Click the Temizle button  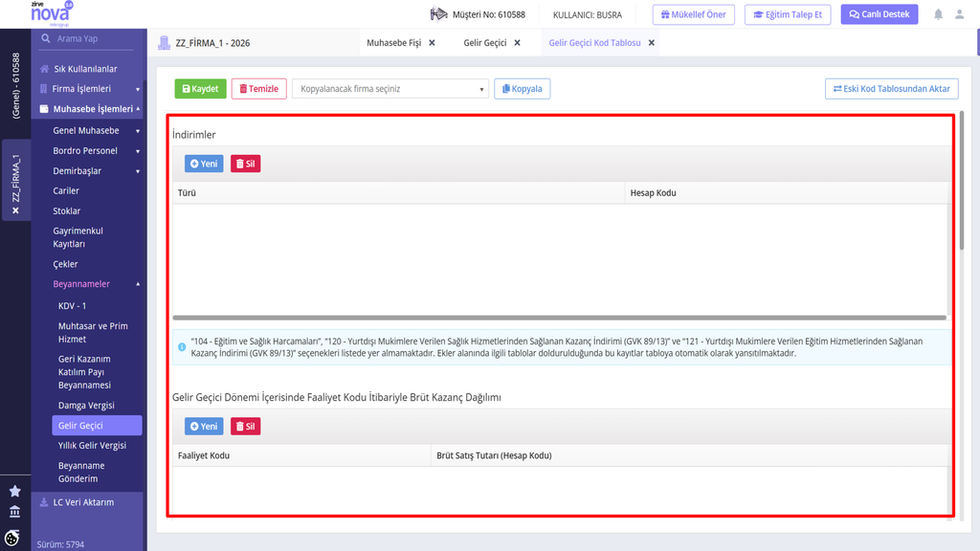coord(258,89)
